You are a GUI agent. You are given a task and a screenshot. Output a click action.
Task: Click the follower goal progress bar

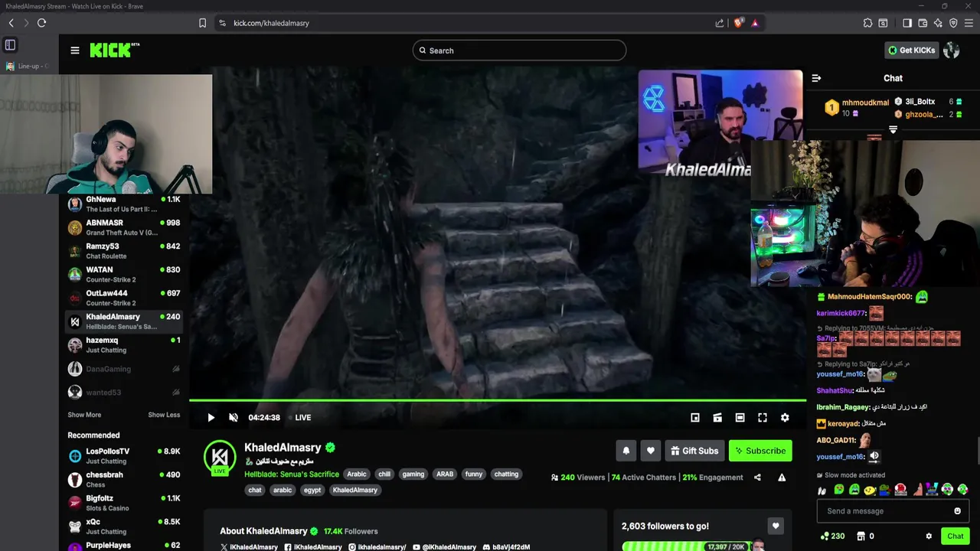point(693,546)
